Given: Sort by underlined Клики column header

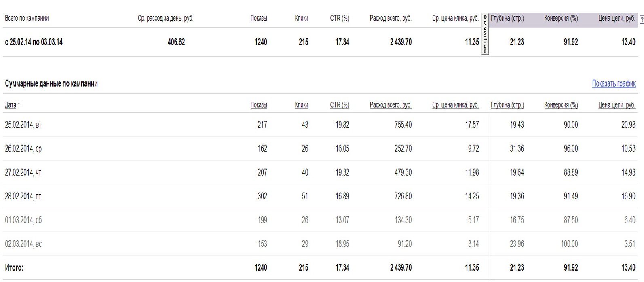Looking at the screenshot, I should click(301, 105).
